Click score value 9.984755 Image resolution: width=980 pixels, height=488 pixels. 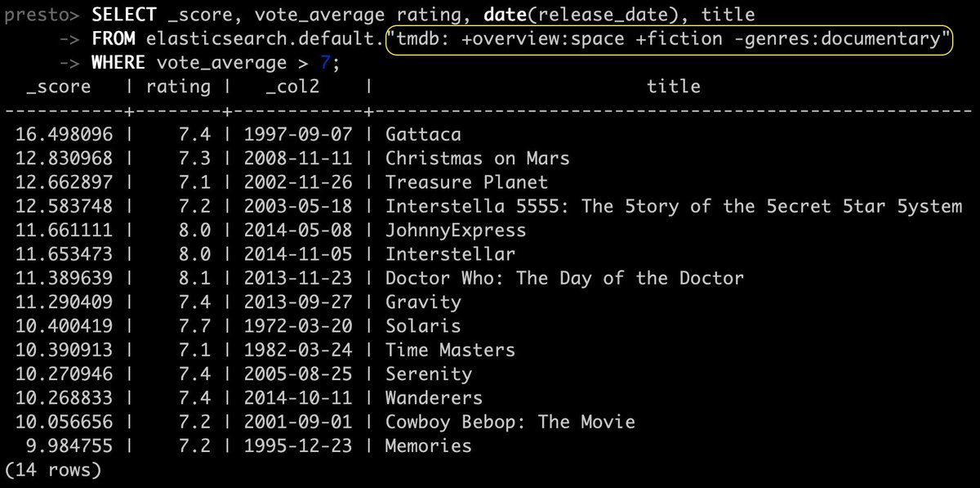pyautogui.click(x=70, y=446)
